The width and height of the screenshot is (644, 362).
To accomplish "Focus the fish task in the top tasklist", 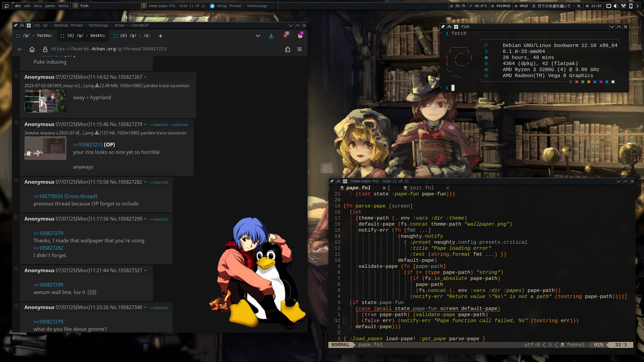I will (105, 6).
